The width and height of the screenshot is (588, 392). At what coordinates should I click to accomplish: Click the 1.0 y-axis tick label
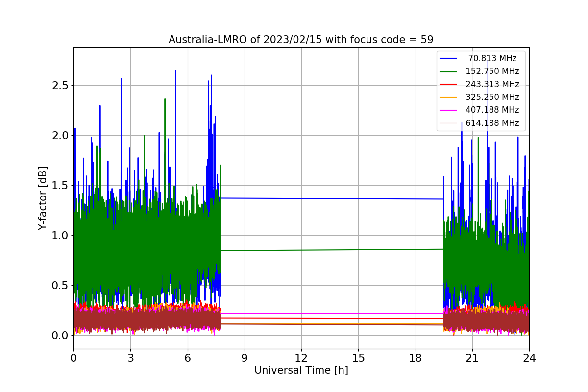tap(60, 235)
